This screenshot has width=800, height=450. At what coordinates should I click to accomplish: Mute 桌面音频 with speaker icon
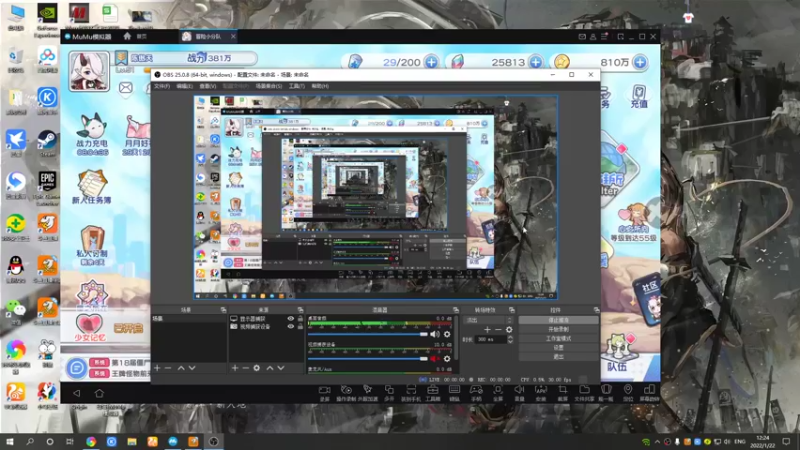point(434,334)
